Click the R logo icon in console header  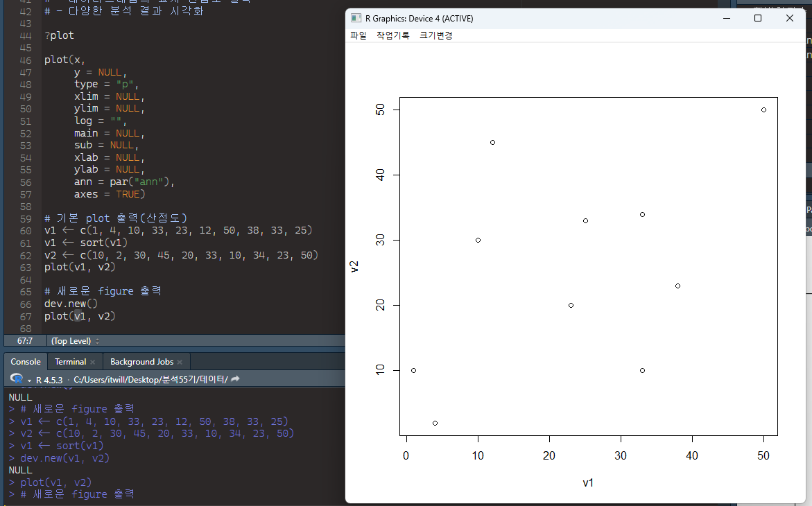coord(16,378)
